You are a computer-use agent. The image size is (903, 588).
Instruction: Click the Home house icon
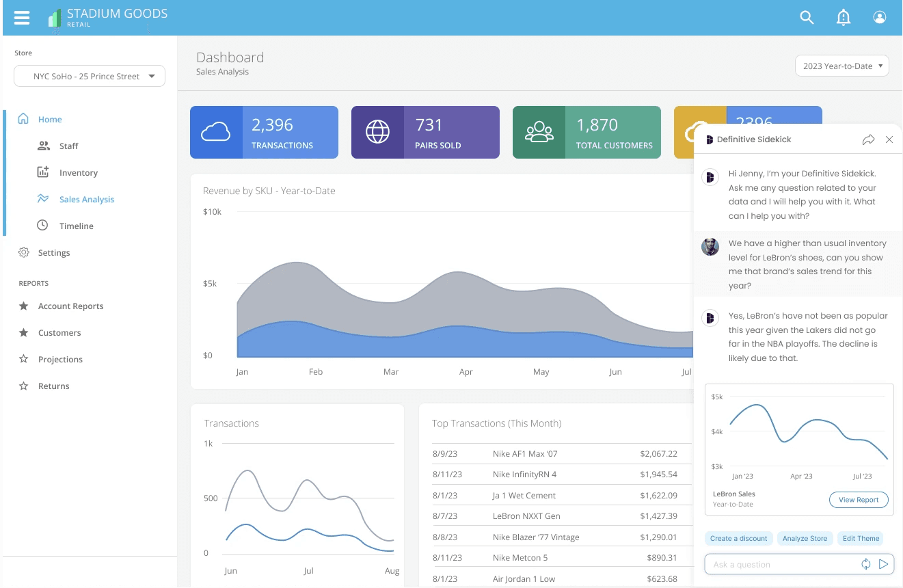pyautogui.click(x=23, y=119)
